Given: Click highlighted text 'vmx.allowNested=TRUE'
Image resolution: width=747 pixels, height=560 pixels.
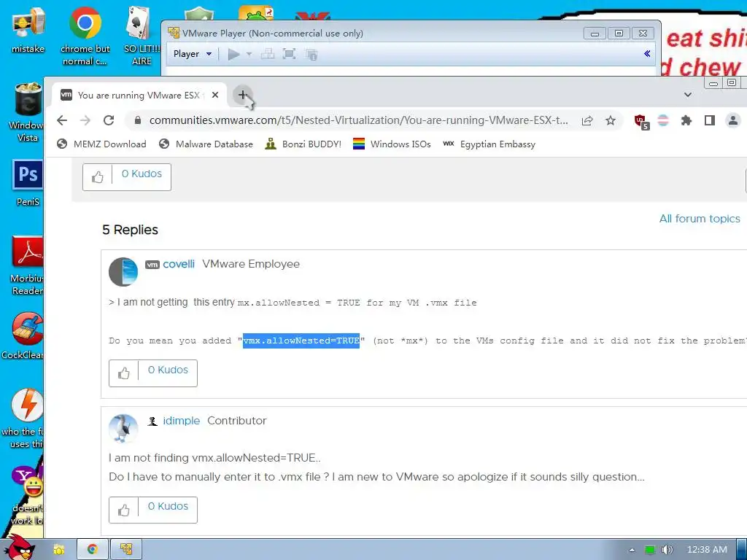Looking at the screenshot, I should (301, 341).
